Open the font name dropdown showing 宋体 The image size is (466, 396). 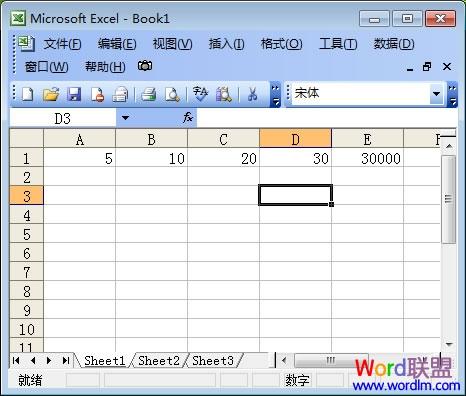tap(436, 94)
